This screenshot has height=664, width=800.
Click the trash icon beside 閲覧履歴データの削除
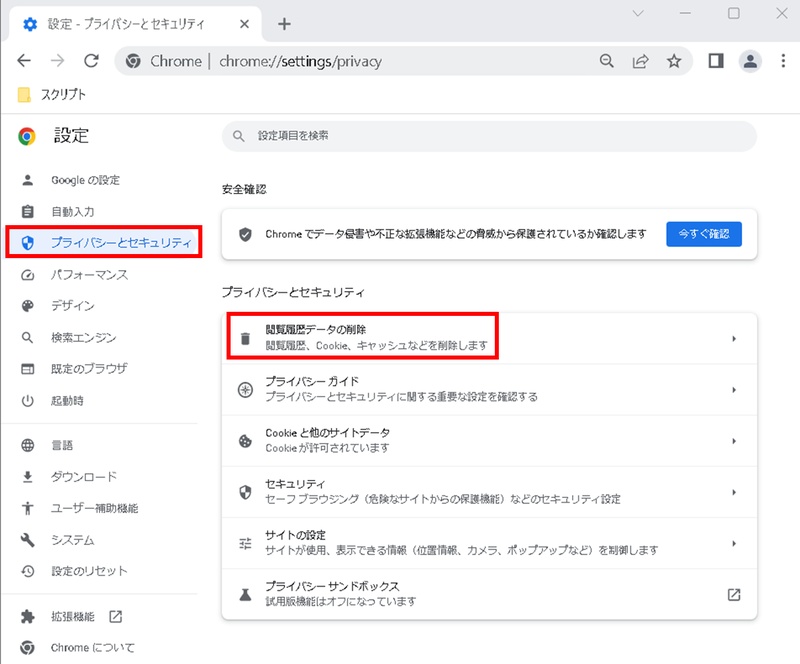[x=245, y=337]
